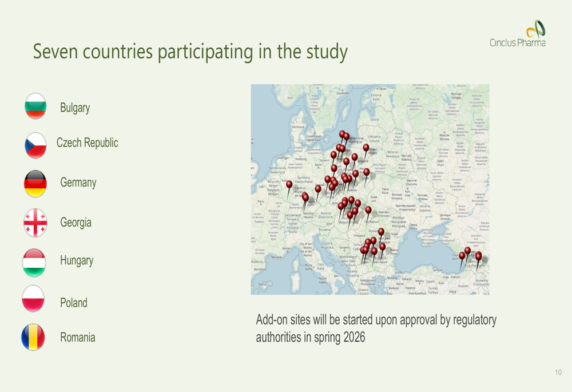The image size is (572, 392).
Task: Select the Hungary text label
Action: [77, 260]
